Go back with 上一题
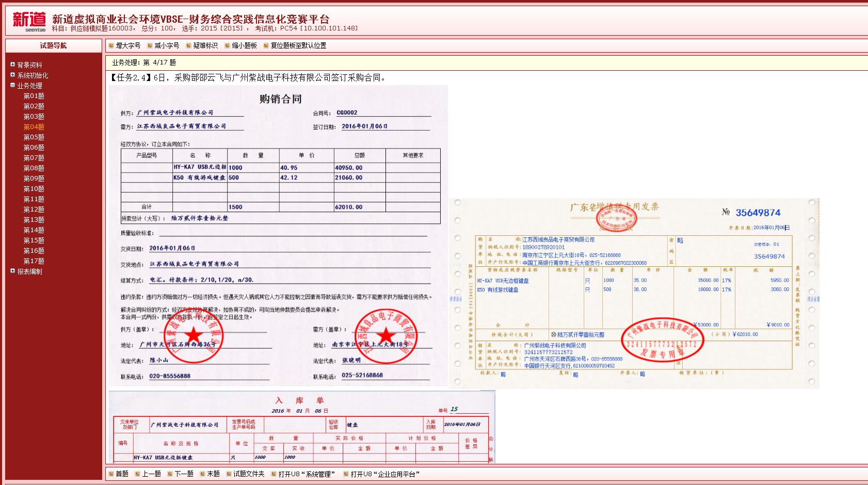The height and width of the screenshot is (485, 868). [x=148, y=474]
